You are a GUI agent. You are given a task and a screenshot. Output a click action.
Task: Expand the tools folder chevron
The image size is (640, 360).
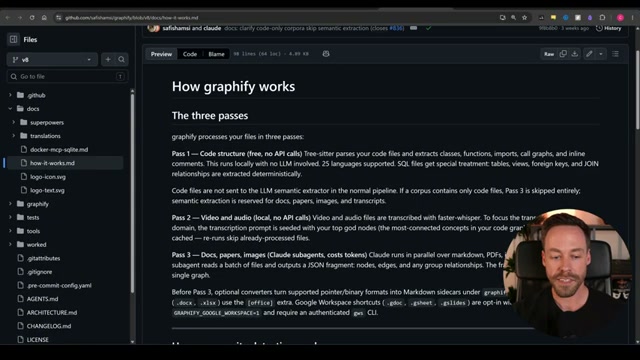coord(10,231)
